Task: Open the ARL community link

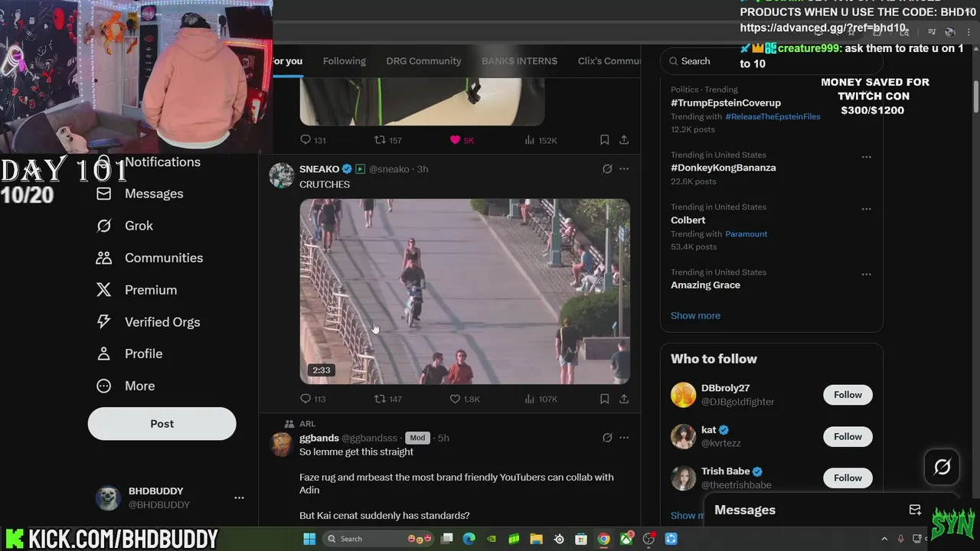Action: [x=307, y=423]
